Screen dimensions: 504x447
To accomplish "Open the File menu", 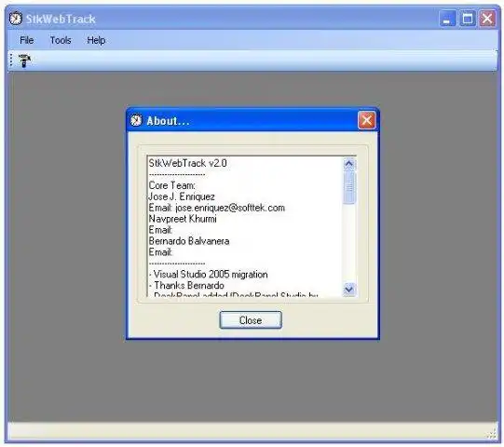I will pyautogui.click(x=26, y=40).
